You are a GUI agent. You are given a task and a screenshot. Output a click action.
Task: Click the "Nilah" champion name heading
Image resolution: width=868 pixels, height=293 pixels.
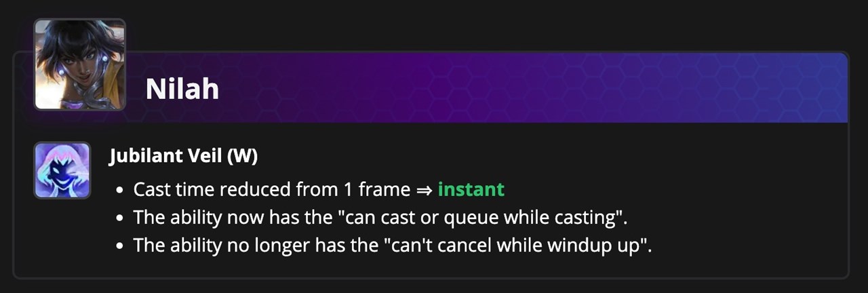pyautogui.click(x=182, y=90)
